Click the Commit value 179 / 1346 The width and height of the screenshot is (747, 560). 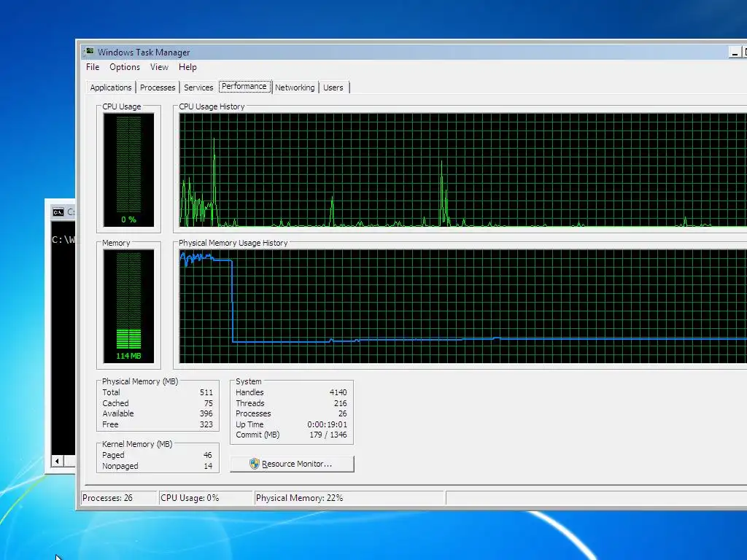pyautogui.click(x=328, y=435)
